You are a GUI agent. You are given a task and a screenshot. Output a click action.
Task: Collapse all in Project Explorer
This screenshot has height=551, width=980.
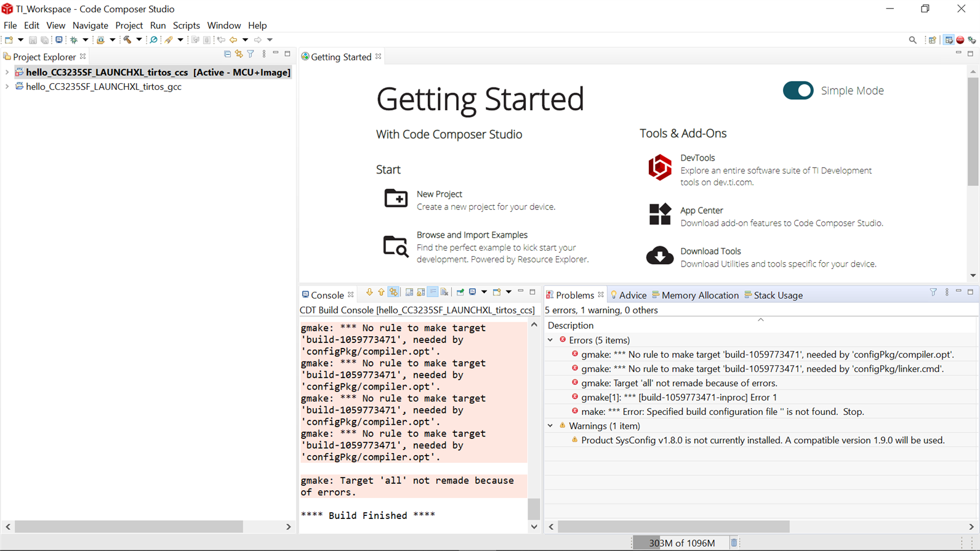[228, 54]
